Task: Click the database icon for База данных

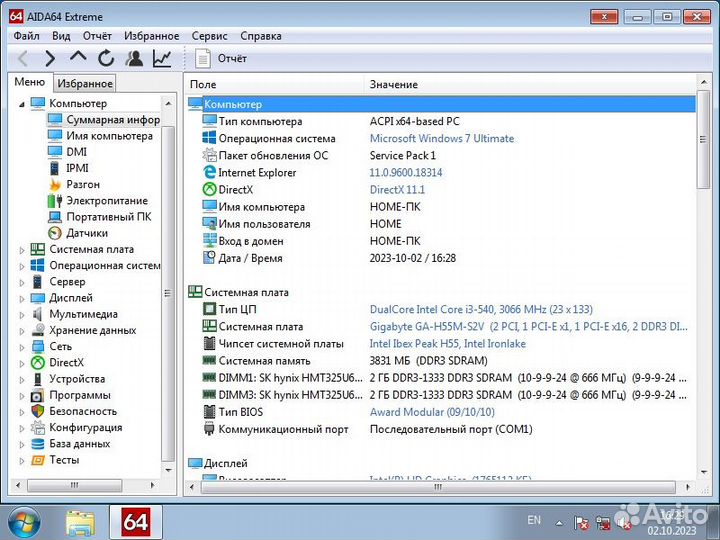Action: pos(38,444)
